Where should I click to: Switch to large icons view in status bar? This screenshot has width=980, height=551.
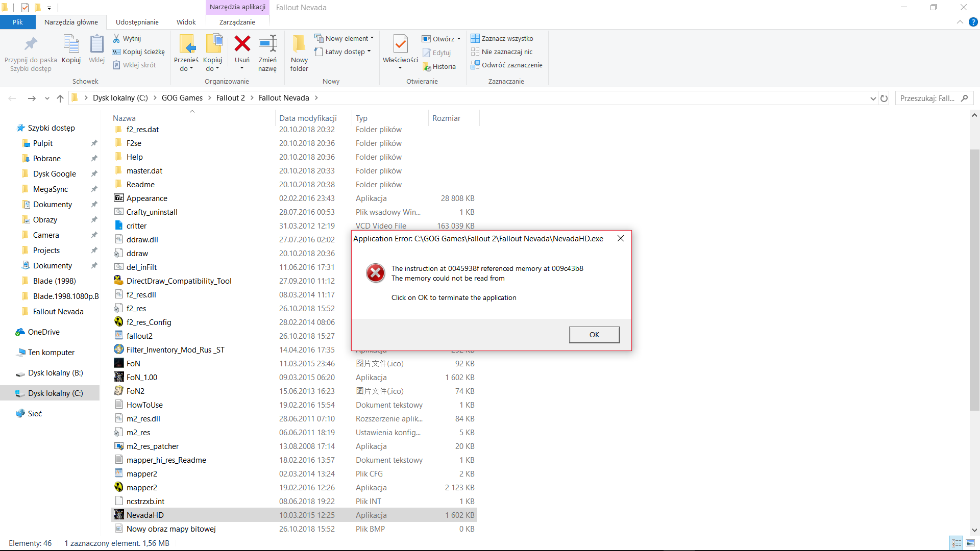tap(970, 543)
